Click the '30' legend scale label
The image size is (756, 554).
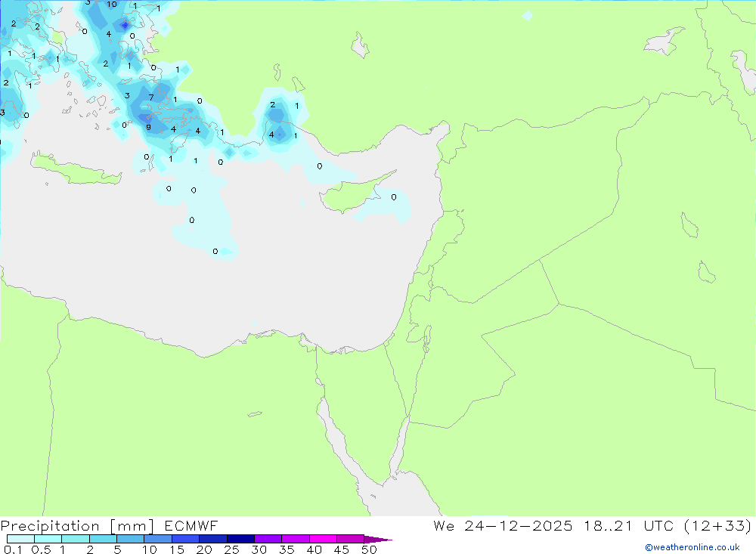[x=259, y=549]
